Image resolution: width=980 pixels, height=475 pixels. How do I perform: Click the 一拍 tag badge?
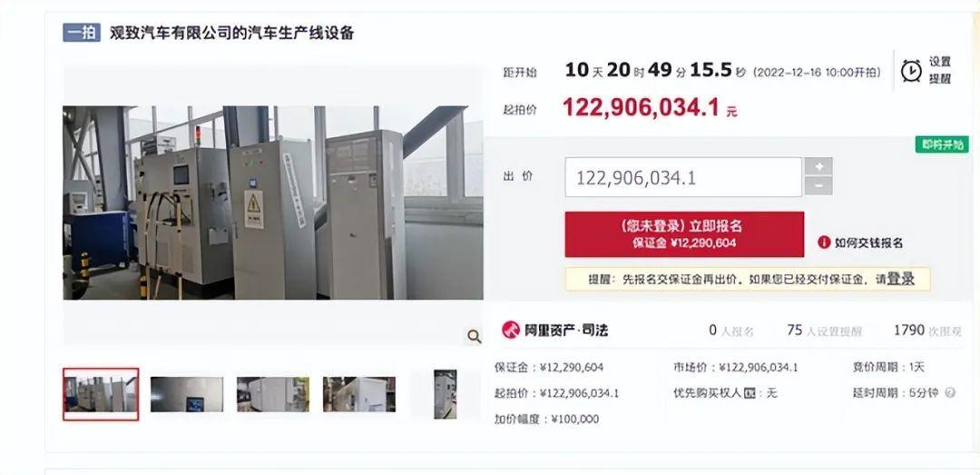pos(82,33)
